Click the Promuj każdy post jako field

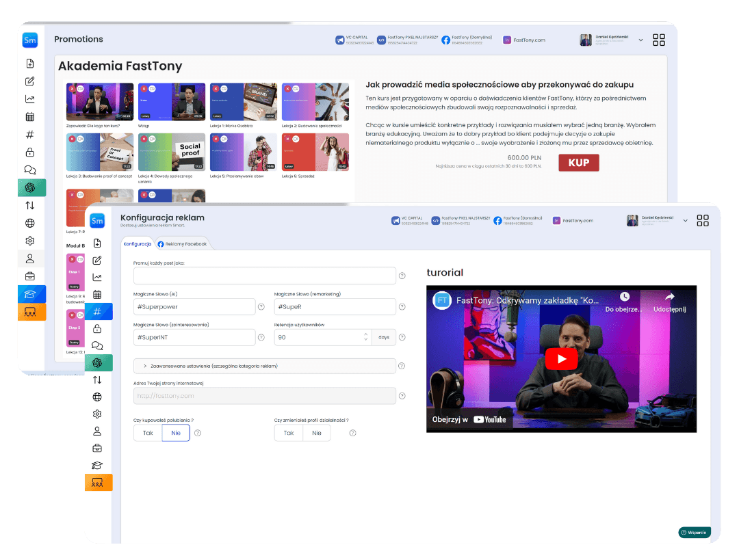click(x=264, y=276)
